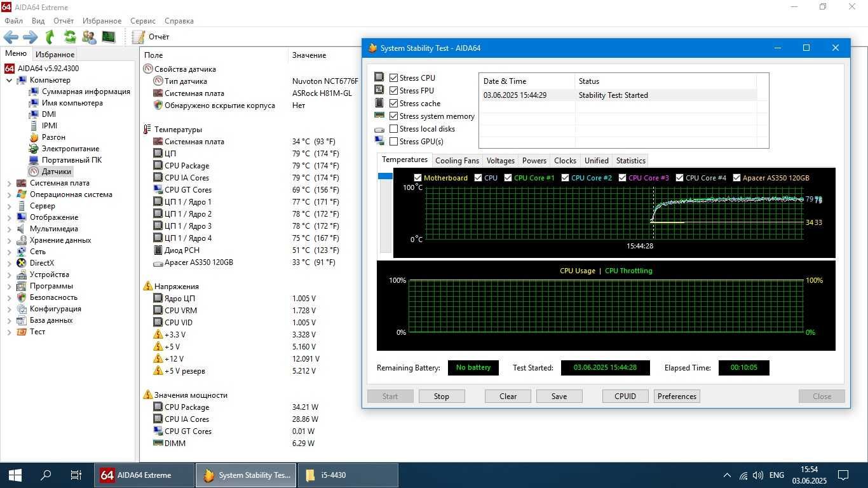
Task: Click the blue Forward arrow in toolbar
Action: [31, 37]
